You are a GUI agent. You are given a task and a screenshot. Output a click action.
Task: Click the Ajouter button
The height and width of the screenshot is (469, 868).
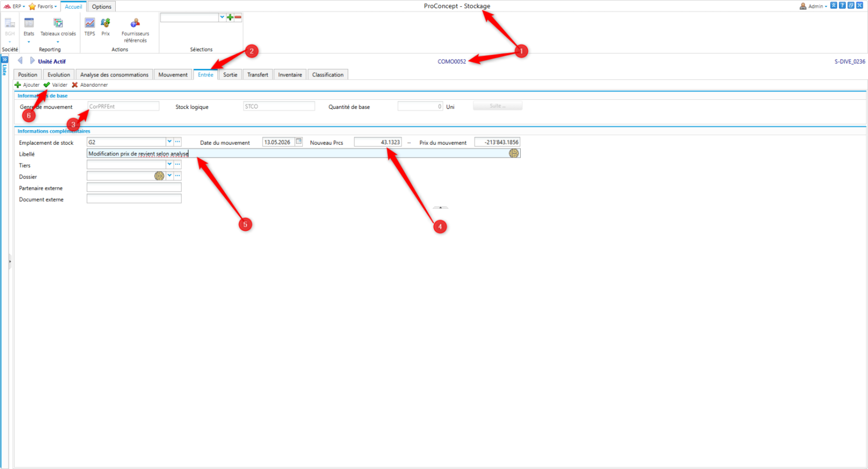pyautogui.click(x=27, y=85)
